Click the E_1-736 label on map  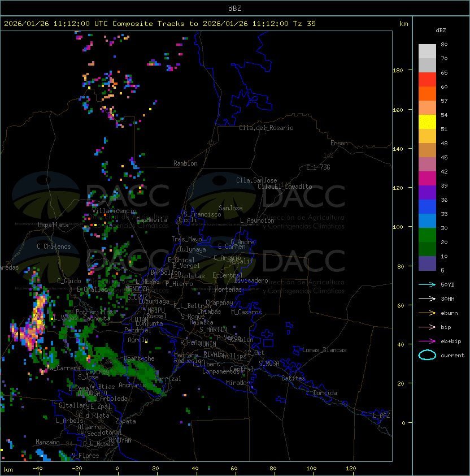pos(318,167)
